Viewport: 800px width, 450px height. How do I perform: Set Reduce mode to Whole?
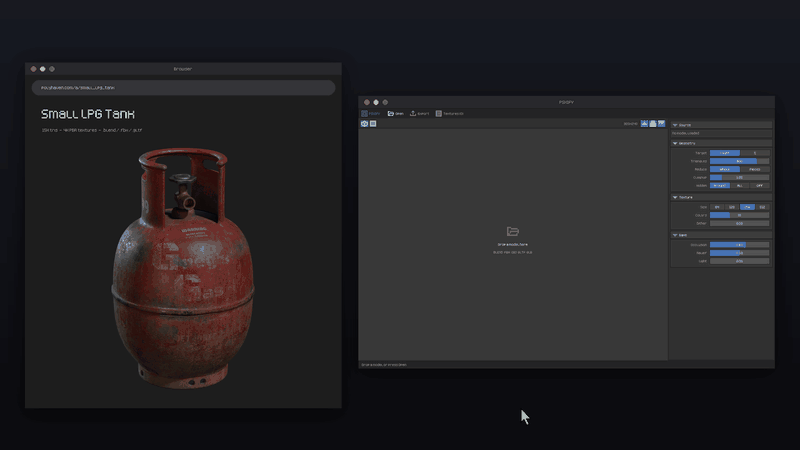pyautogui.click(x=725, y=169)
